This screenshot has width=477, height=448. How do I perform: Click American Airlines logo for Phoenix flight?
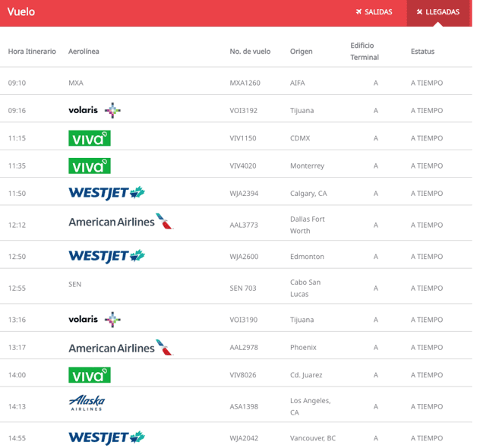tap(121, 348)
